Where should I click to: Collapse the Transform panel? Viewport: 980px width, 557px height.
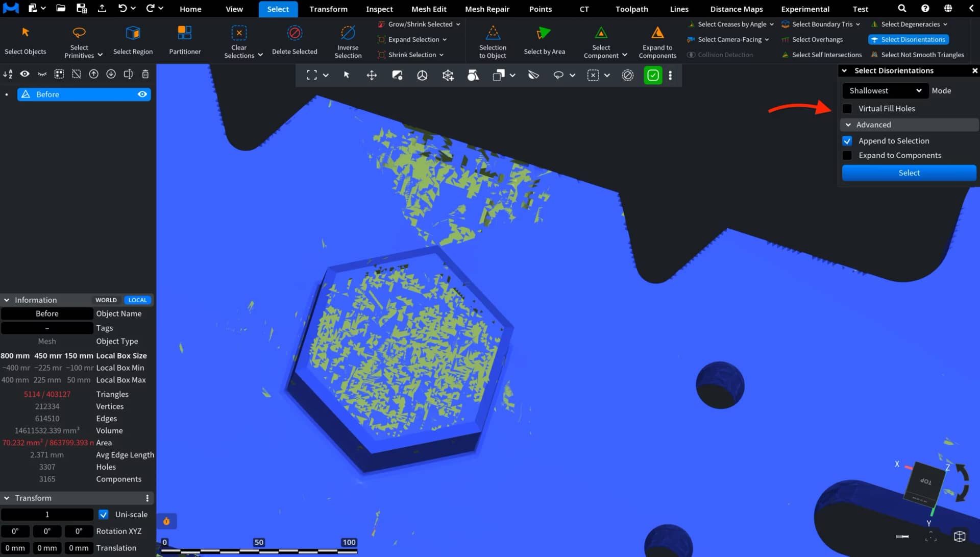click(x=7, y=498)
